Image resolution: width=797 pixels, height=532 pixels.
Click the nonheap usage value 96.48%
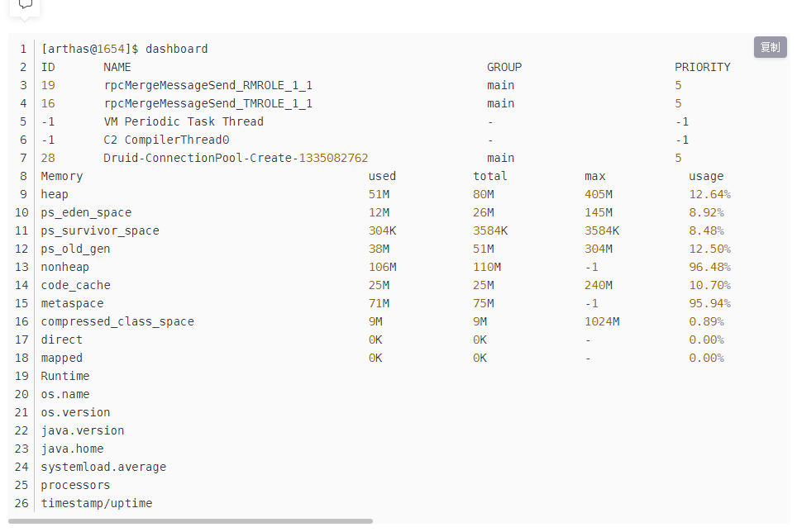coord(709,267)
